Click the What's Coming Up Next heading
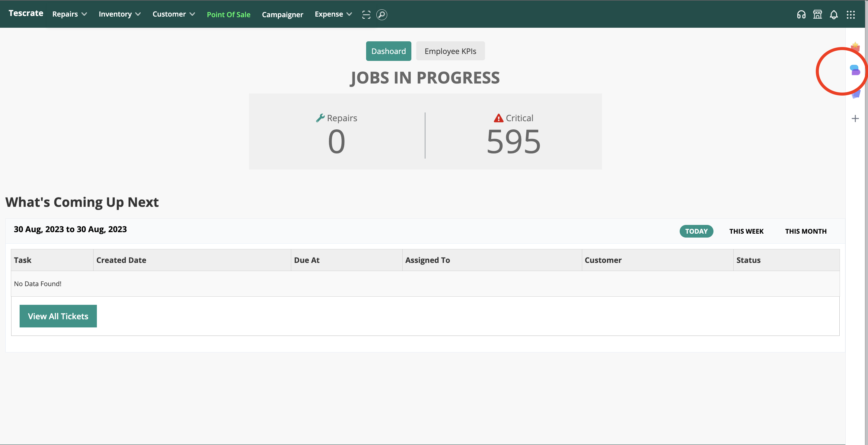868x445 pixels. pos(82,202)
